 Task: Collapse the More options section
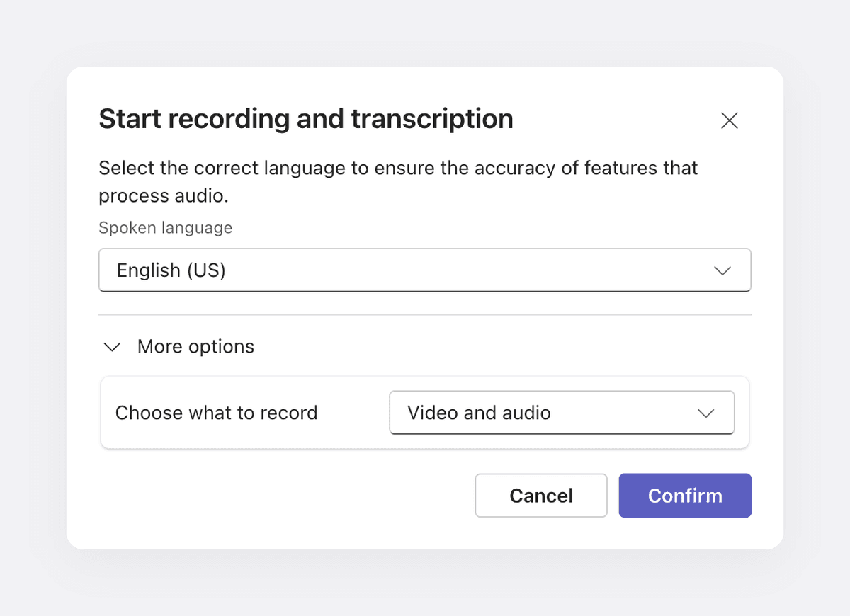[179, 346]
